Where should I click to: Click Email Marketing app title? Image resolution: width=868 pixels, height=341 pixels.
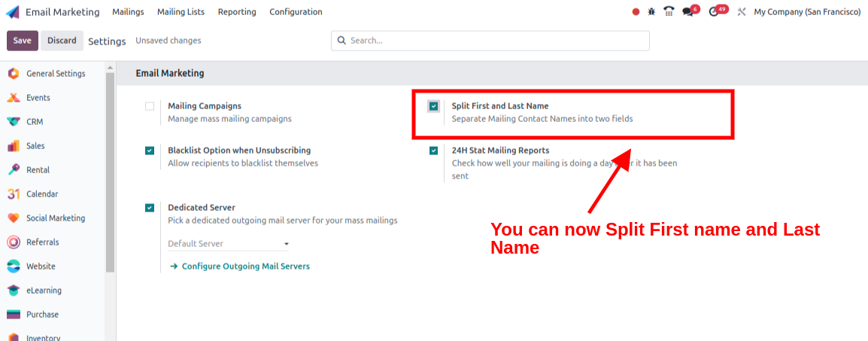coord(62,11)
